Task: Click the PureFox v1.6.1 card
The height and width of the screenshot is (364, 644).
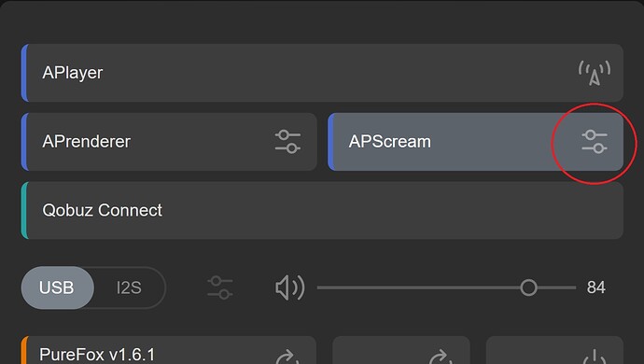Action: point(169,350)
